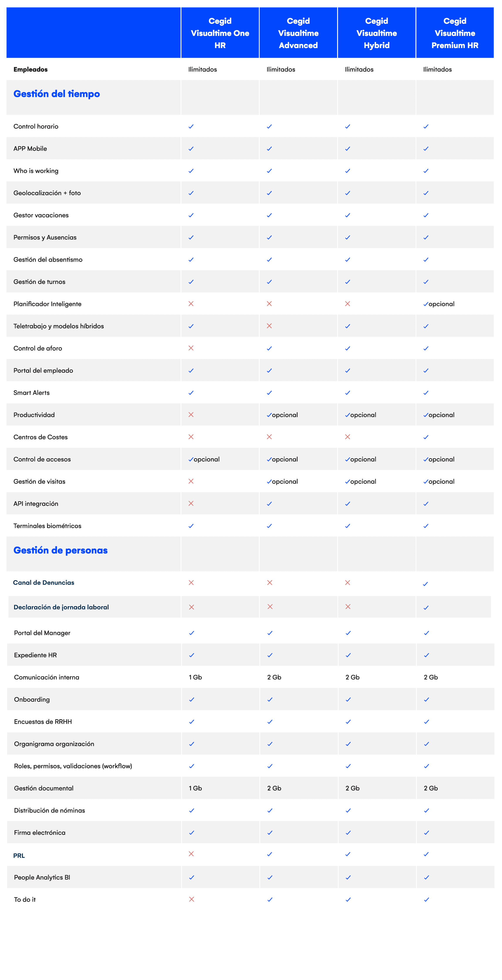Click the red X for Teletrabajo under Visualtime Advanced
The height and width of the screenshot is (980, 502).
pyautogui.click(x=269, y=326)
